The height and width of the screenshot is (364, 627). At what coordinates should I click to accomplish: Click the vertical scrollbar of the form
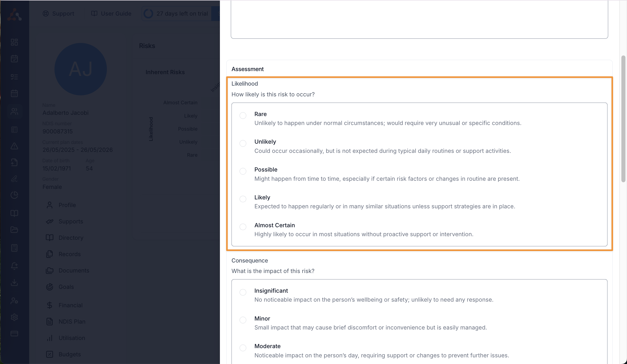click(x=623, y=119)
